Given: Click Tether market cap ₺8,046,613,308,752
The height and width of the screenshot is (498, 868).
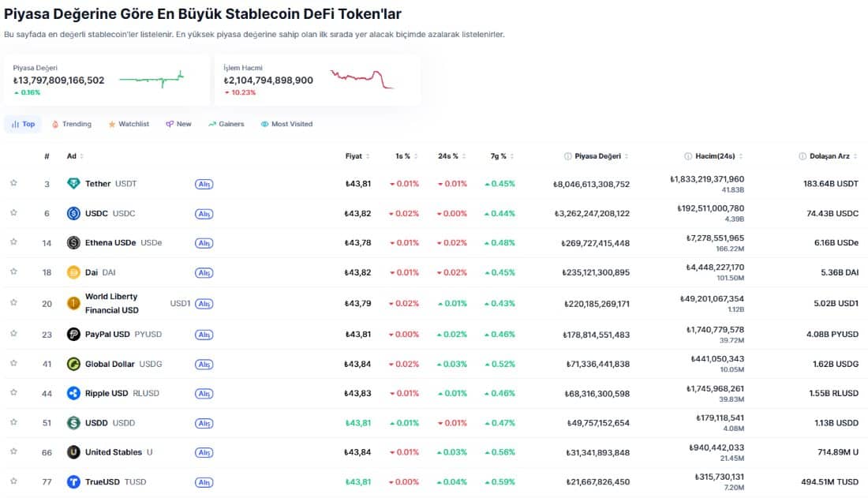Looking at the screenshot, I should coord(591,184).
